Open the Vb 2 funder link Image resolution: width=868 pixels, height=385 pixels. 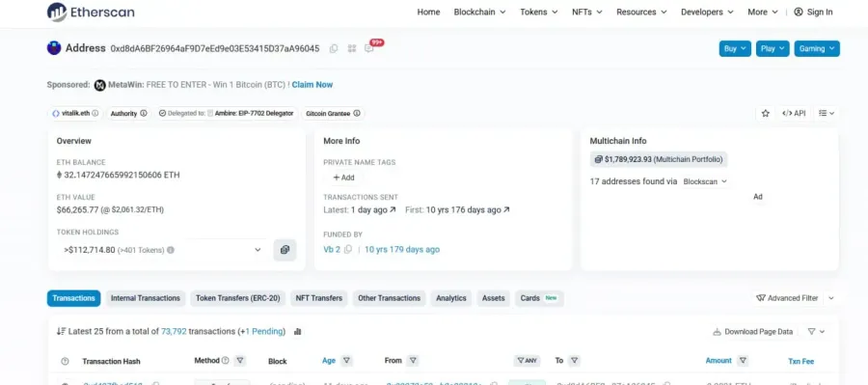click(332, 250)
